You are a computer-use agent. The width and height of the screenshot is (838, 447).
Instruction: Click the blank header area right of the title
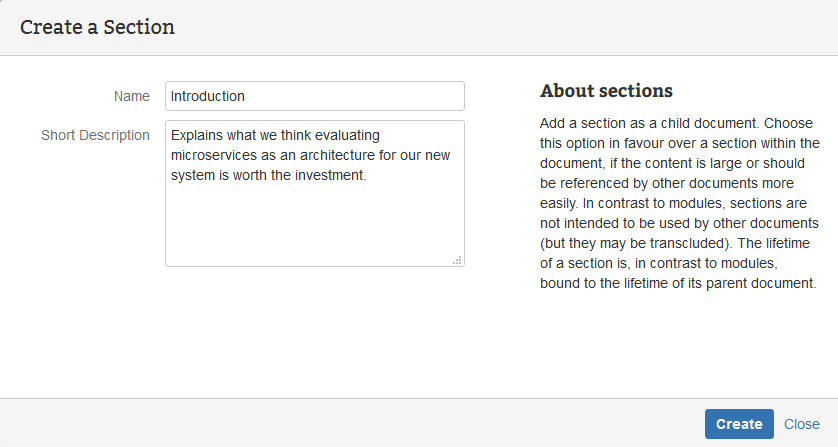point(500,27)
